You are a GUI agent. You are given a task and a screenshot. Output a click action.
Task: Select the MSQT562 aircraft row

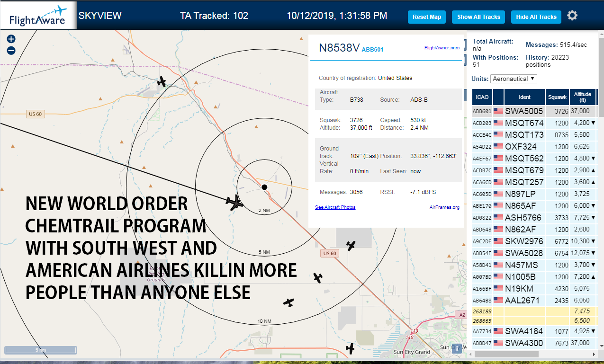pos(534,158)
